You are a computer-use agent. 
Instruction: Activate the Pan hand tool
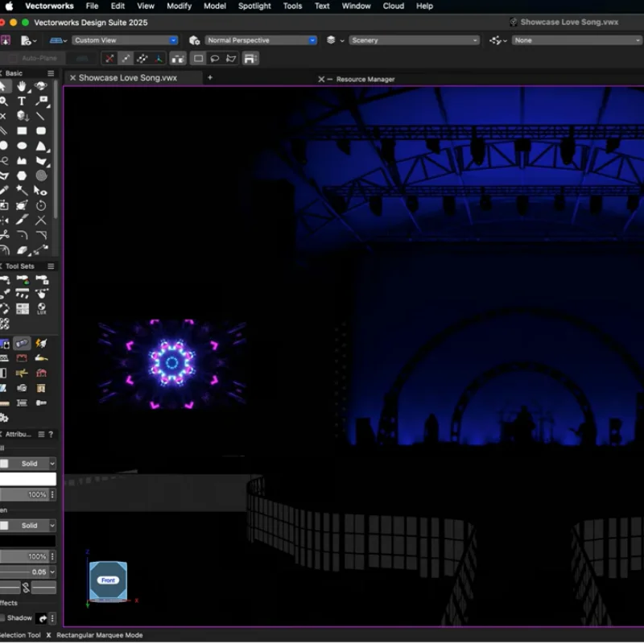click(21, 87)
